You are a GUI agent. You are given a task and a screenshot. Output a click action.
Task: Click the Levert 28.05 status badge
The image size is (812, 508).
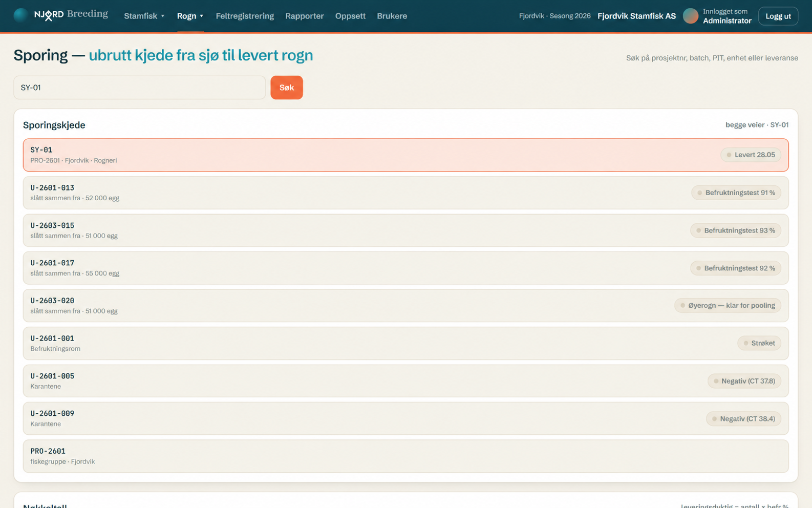coord(751,155)
